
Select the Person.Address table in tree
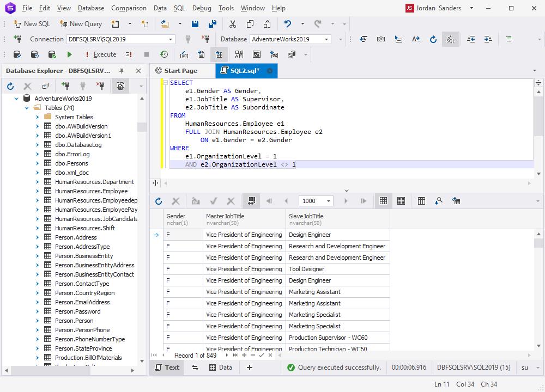pyautogui.click(x=76, y=237)
